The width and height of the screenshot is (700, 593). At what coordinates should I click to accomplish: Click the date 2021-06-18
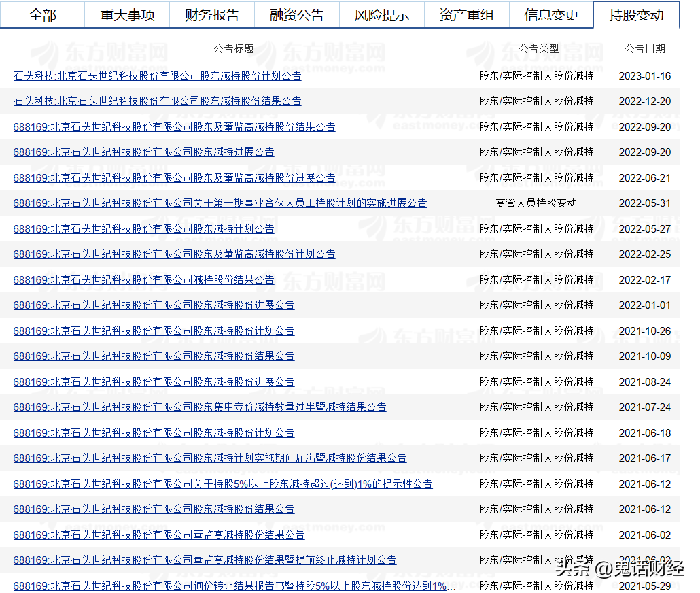pos(645,433)
